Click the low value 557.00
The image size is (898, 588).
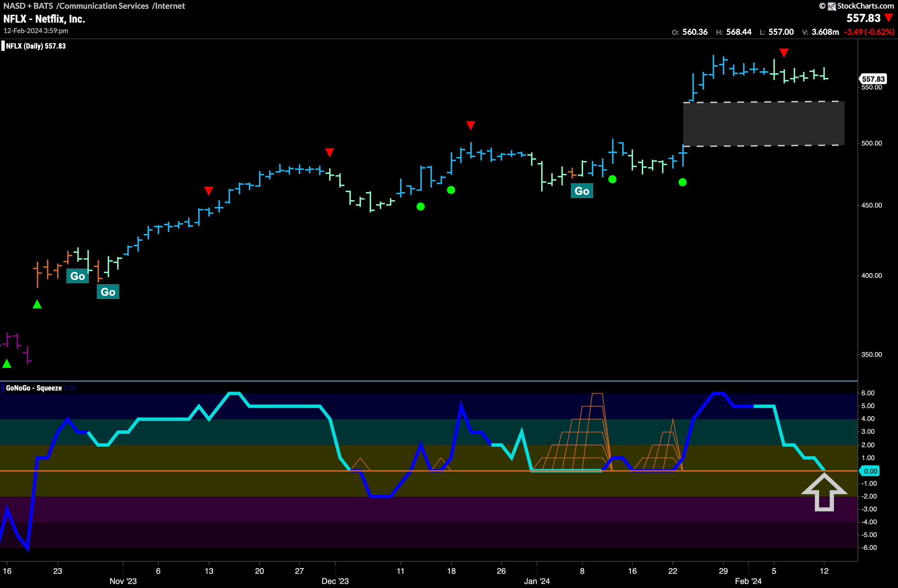click(781, 32)
